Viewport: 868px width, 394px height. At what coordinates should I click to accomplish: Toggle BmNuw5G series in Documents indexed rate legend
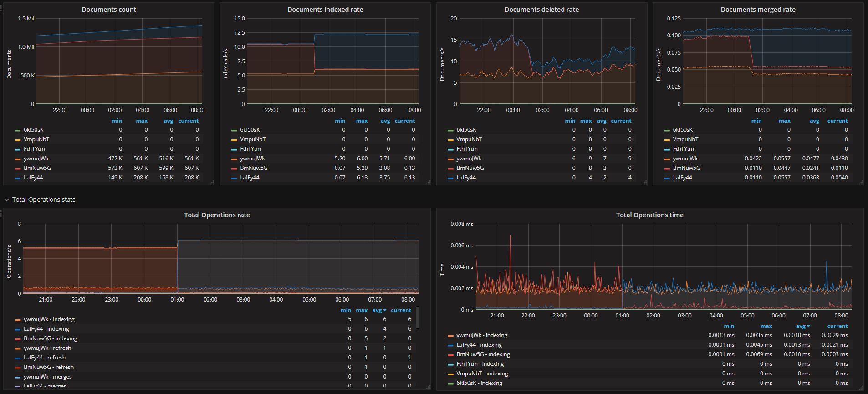pos(254,168)
